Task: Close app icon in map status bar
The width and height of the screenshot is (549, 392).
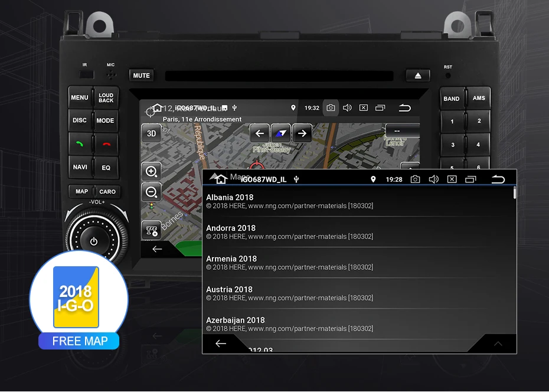Action: (364, 108)
